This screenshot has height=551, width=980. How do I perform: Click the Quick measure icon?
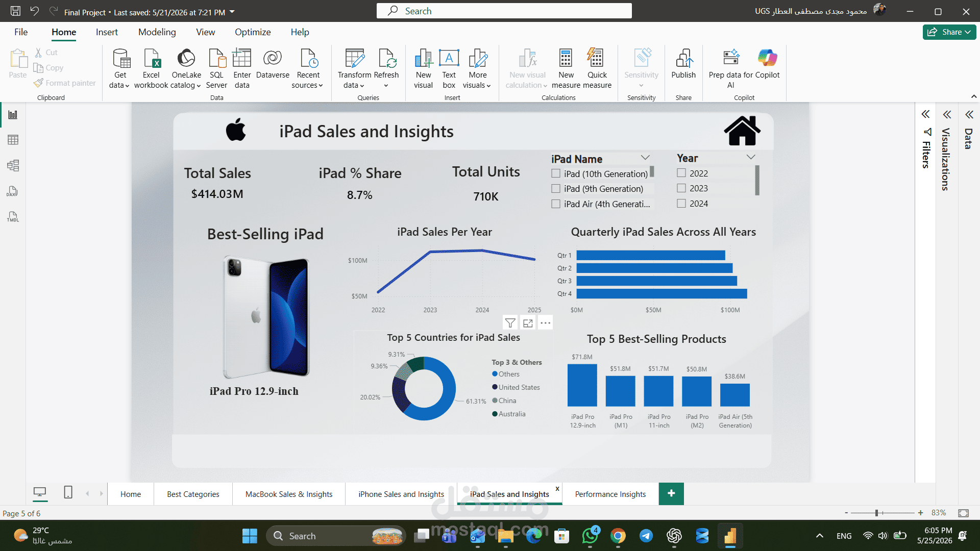(x=596, y=58)
